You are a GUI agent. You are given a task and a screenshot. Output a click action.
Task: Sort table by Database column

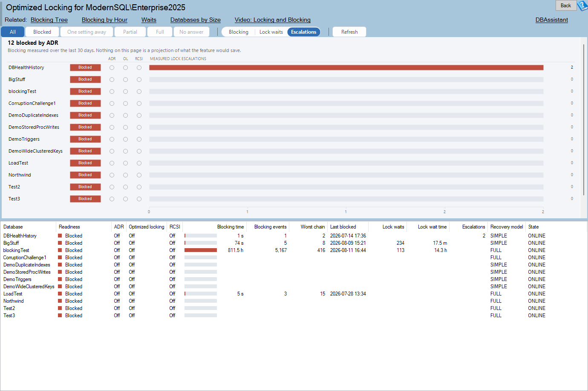[28, 227]
